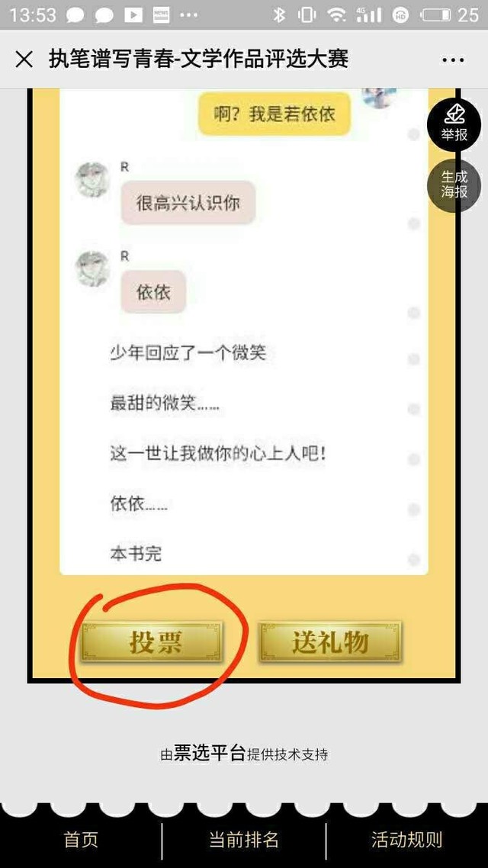488x868 pixels.
Task: Open the 活动规则 rules tab
Action: pyautogui.click(x=406, y=839)
